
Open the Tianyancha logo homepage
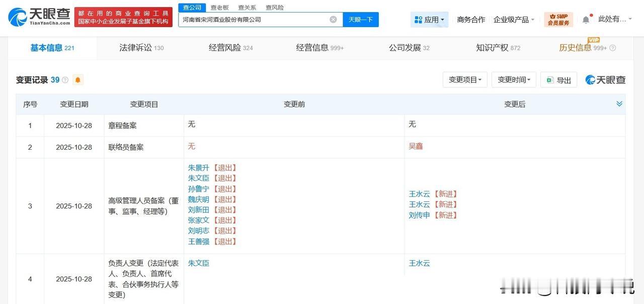[39, 17]
